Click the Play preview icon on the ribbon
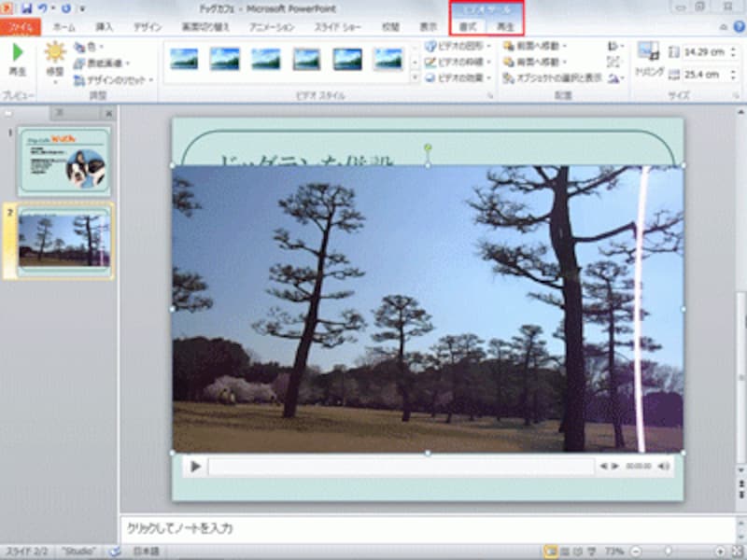The width and height of the screenshot is (747, 560). [19, 56]
